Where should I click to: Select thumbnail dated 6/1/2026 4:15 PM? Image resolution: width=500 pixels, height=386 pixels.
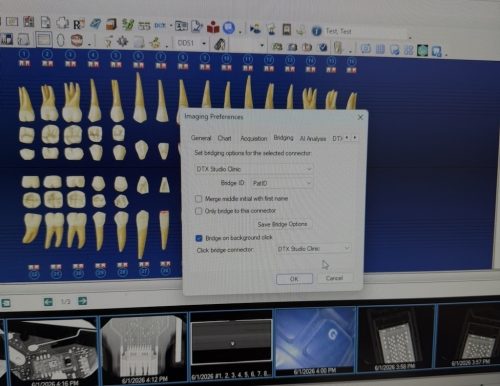pyautogui.click(x=53, y=351)
